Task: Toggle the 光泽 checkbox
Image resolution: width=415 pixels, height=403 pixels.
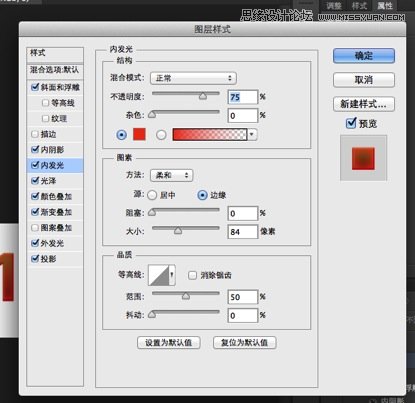Action: tap(35, 180)
